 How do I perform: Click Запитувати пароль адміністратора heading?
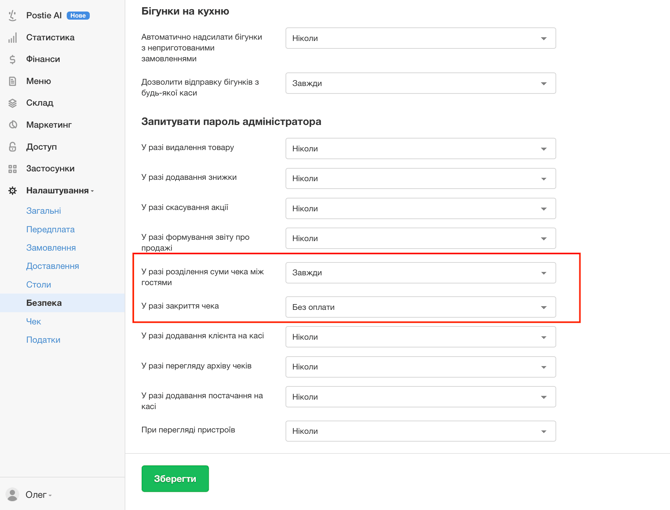pos(231,122)
